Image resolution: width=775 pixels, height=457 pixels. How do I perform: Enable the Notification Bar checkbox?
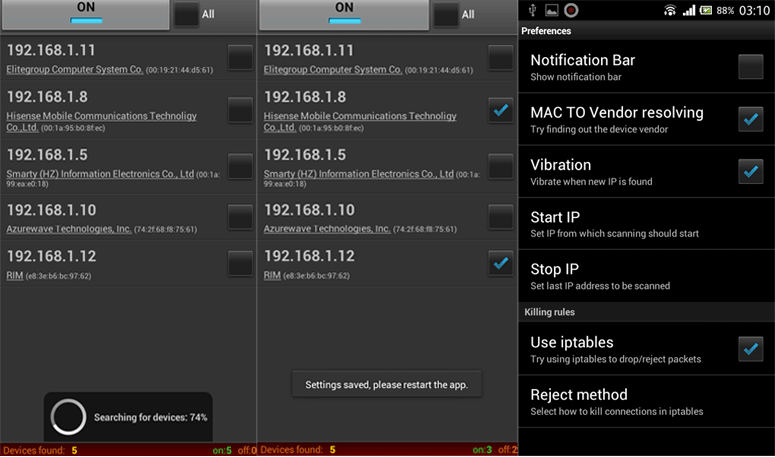[750, 67]
